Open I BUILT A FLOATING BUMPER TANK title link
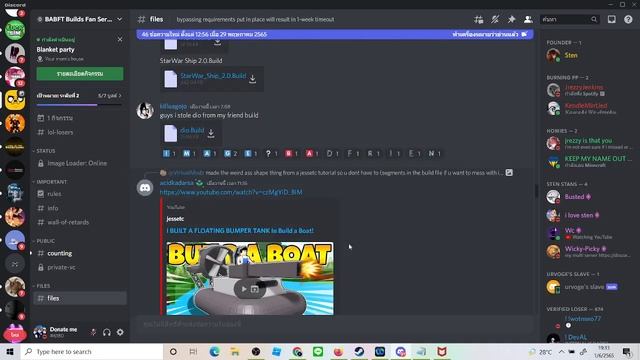Viewport: 640px width, 360px height. click(240, 231)
